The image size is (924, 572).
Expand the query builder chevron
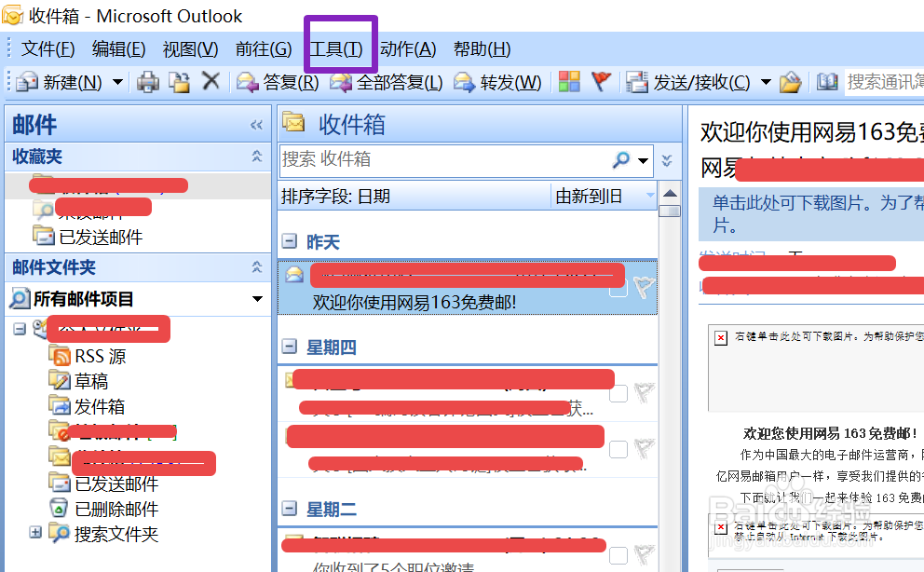click(667, 160)
